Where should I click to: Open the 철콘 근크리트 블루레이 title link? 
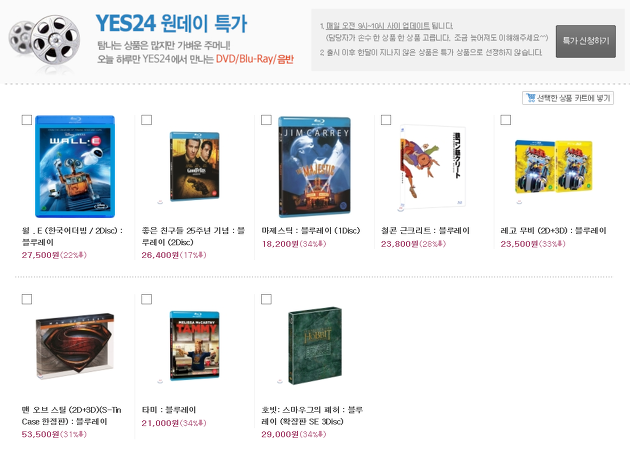click(425, 231)
